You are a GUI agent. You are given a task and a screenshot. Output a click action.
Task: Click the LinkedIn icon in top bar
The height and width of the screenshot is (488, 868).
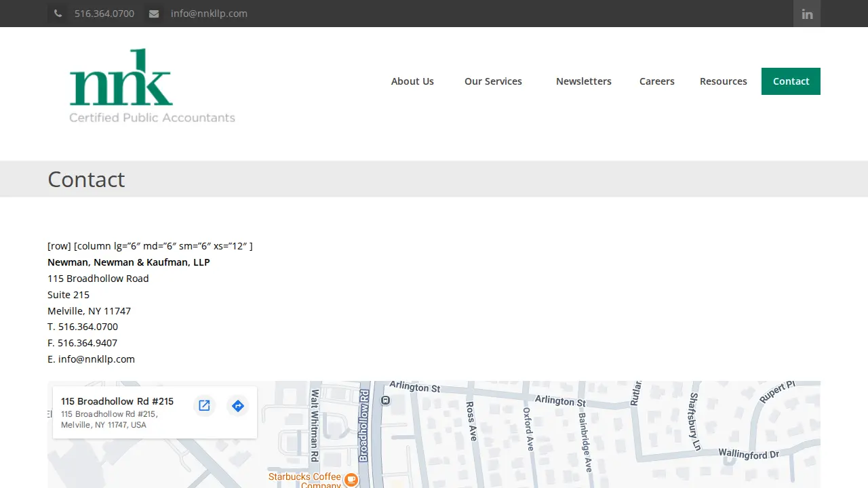(x=807, y=14)
